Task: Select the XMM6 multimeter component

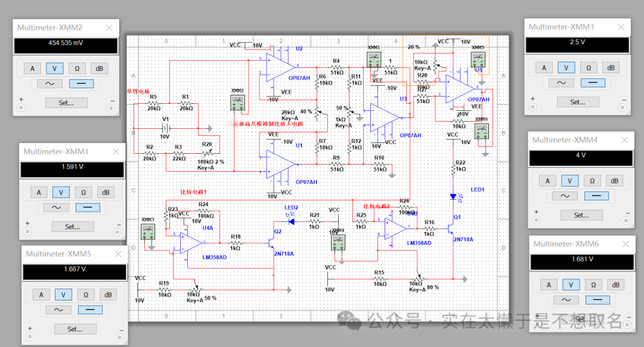Action: (482, 132)
